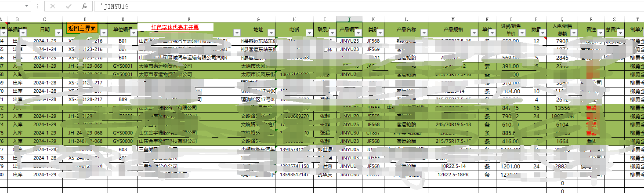
Task: Open the 备注 column filter dropdown
Action: tap(600, 33)
